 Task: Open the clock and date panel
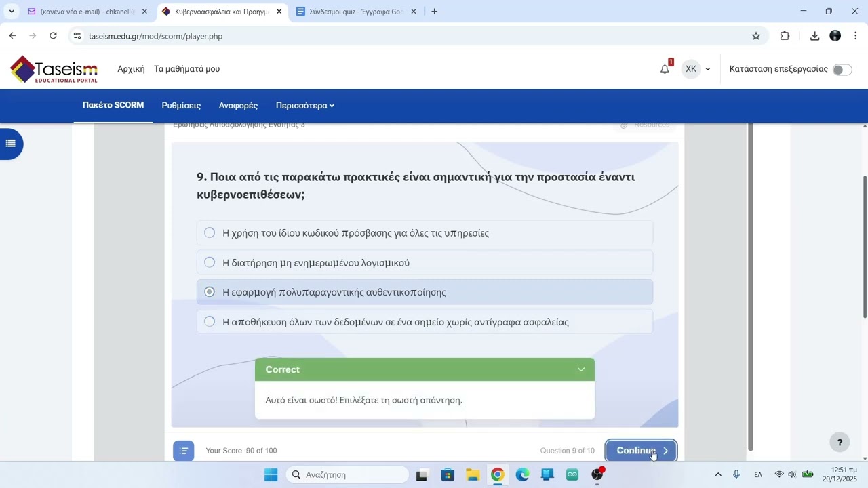[840, 474]
